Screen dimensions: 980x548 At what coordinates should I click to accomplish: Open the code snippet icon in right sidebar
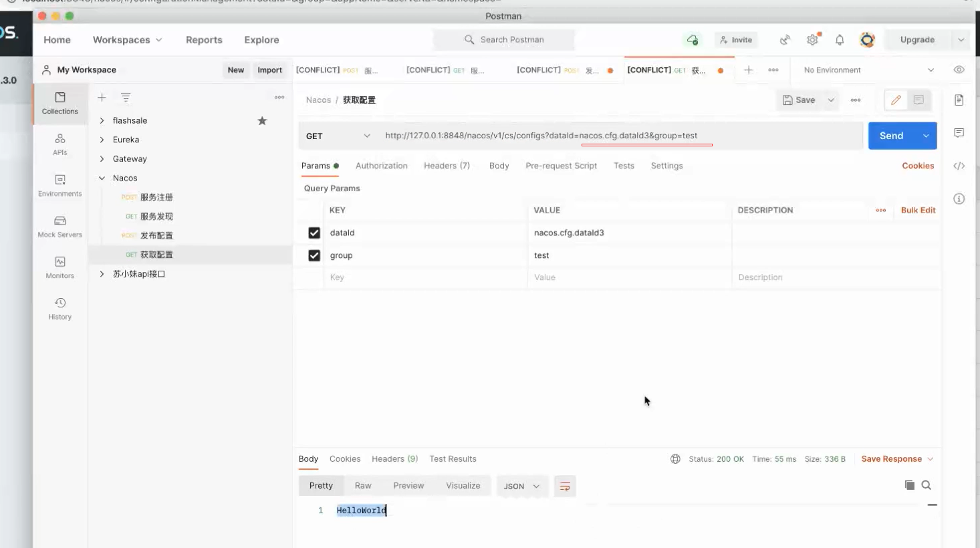tap(959, 166)
